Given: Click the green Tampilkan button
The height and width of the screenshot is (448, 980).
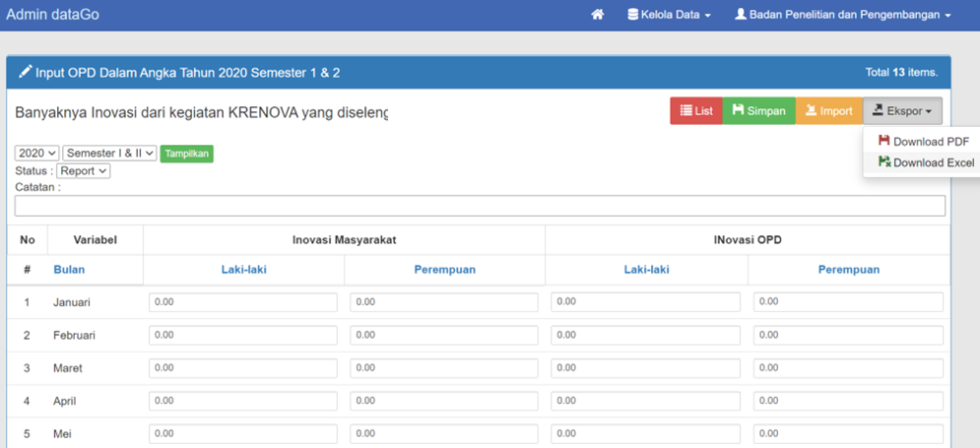Looking at the screenshot, I should [187, 154].
